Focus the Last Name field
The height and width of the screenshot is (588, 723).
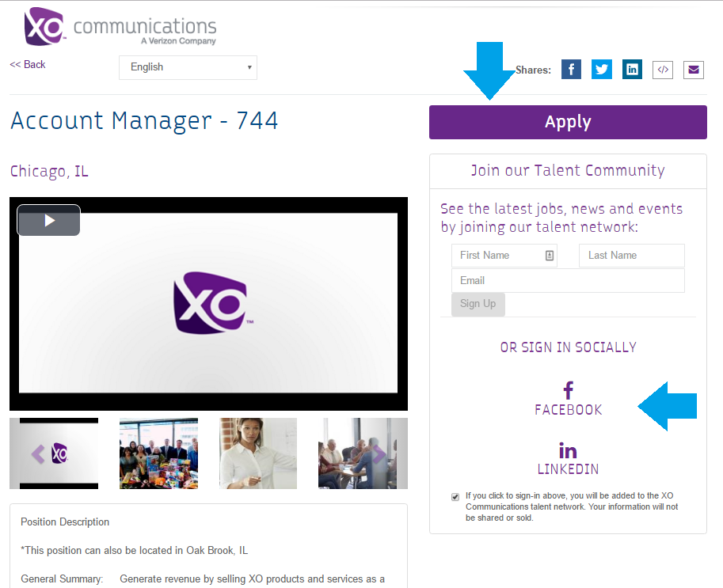632,256
